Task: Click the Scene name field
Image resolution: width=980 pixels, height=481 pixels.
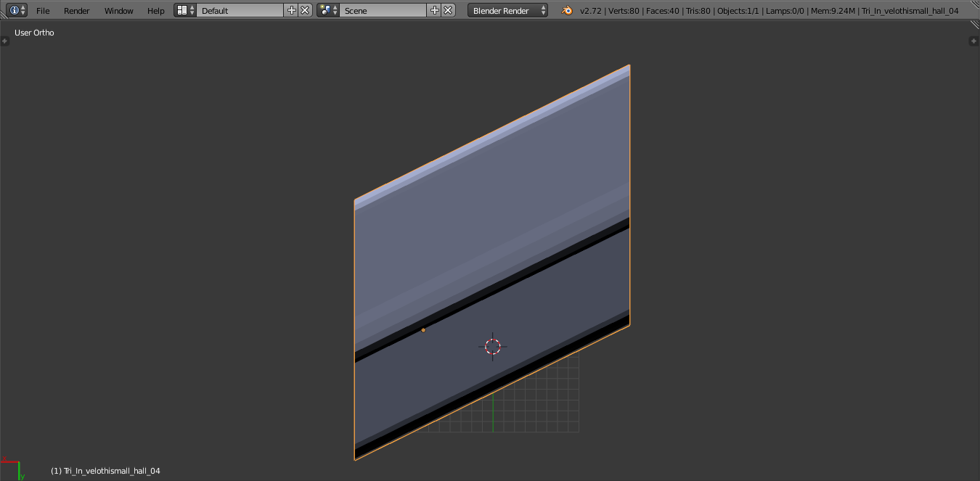Action: click(383, 10)
